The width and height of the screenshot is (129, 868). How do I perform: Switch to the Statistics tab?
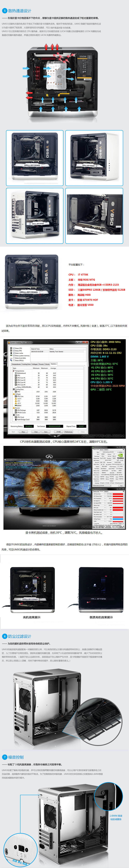click(54, 364)
